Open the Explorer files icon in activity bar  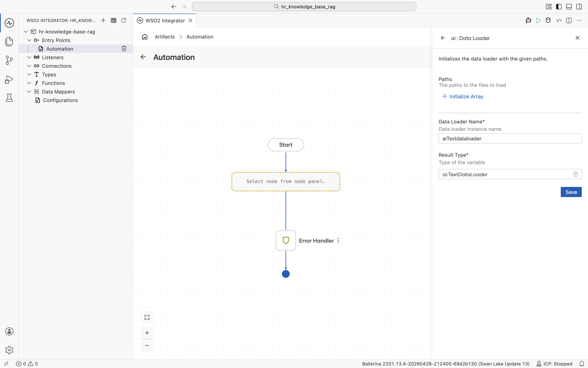9,42
